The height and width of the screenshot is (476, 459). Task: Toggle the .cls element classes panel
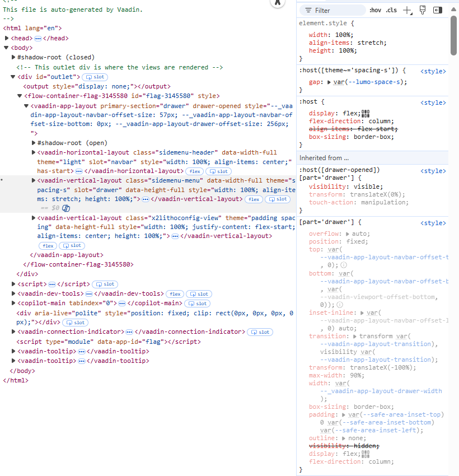391,10
